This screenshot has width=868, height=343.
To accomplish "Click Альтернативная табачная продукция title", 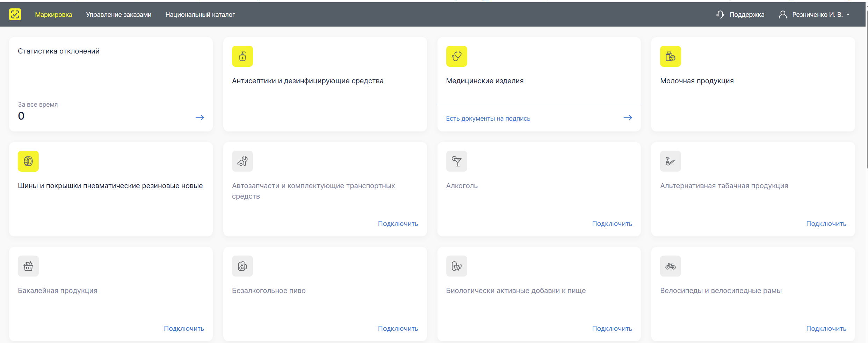I will [724, 186].
